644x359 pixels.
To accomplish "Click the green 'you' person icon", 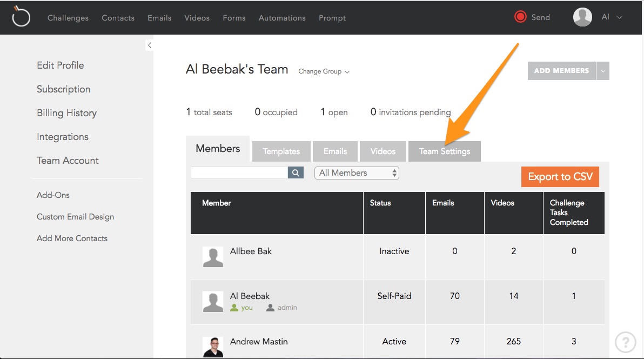I will tap(234, 308).
